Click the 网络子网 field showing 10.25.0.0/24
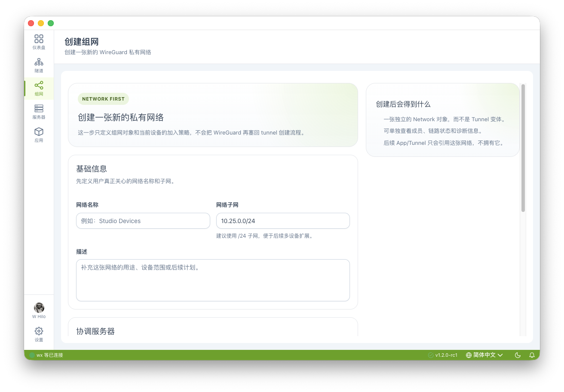 (x=283, y=221)
